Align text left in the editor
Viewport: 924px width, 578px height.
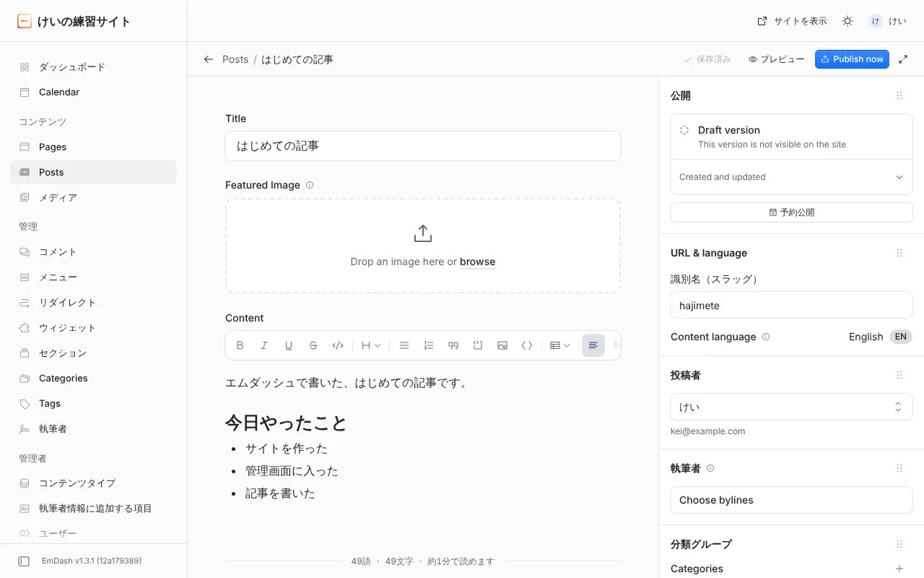pos(593,345)
